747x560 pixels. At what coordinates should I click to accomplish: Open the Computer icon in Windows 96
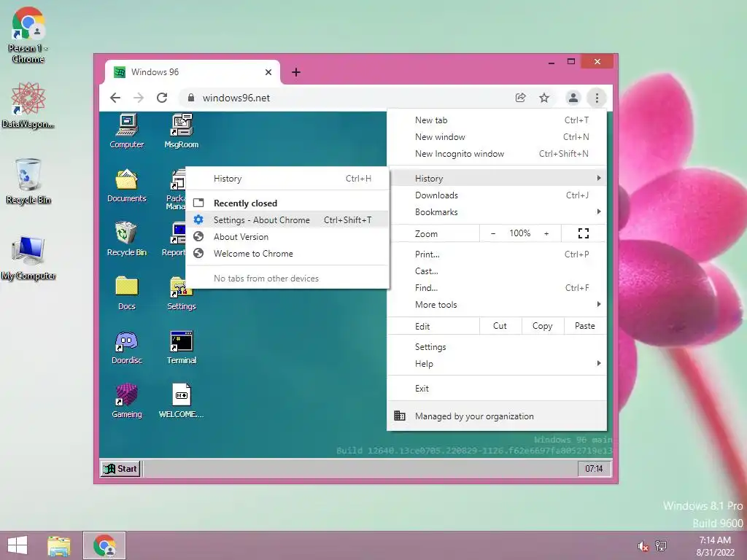127,131
